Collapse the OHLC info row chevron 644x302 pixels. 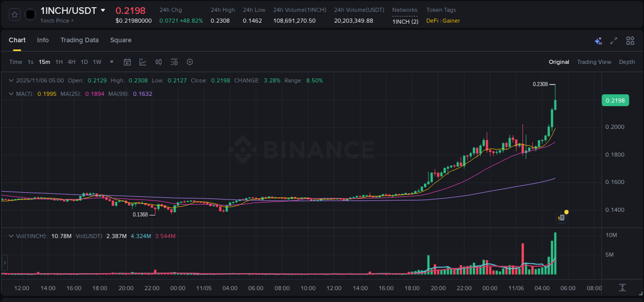(11, 80)
